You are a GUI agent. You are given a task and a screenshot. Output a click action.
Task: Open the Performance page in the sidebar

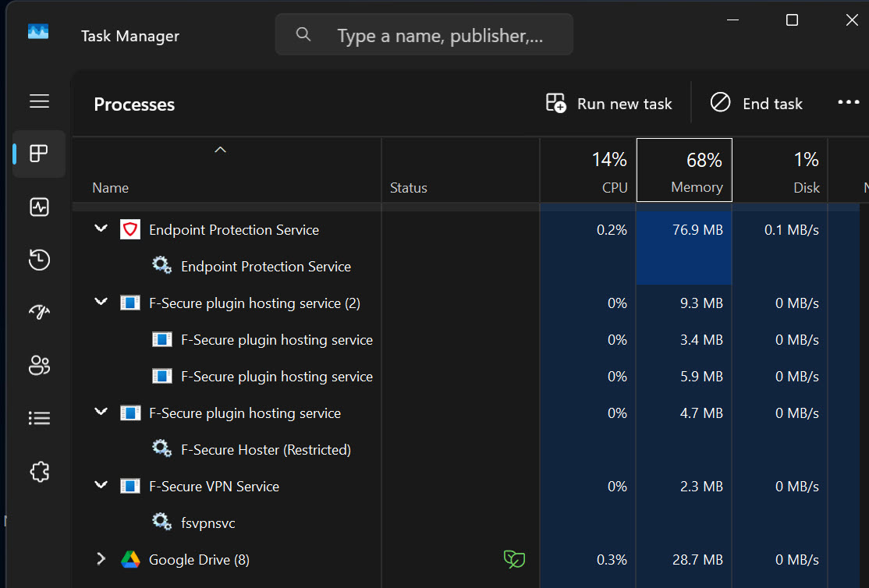pos(39,207)
